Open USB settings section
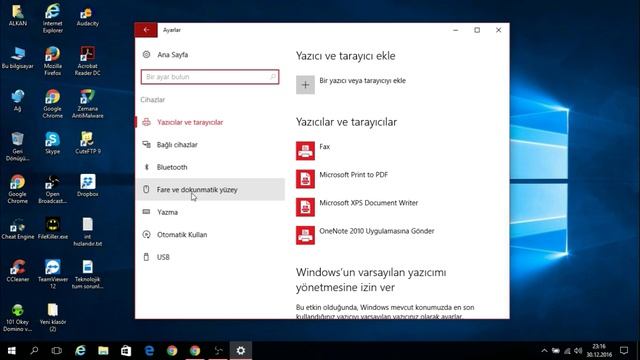 pyautogui.click(x=210, y=257)
